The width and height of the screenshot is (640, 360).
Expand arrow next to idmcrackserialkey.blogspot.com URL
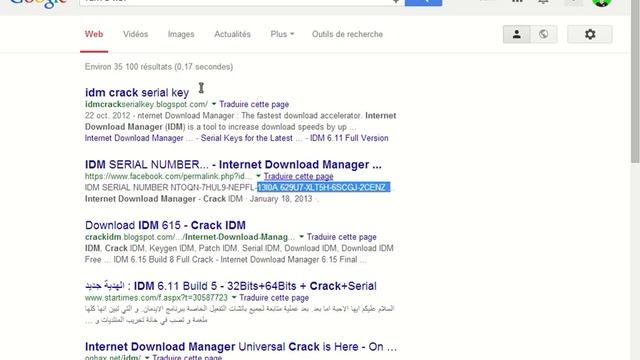213,104
